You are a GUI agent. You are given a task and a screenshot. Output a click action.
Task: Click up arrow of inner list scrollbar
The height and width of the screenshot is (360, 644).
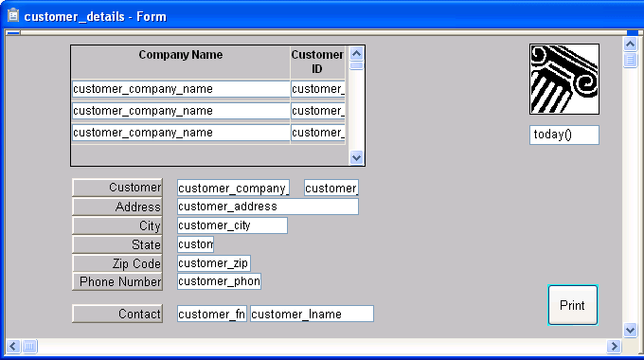click(356, 54)
